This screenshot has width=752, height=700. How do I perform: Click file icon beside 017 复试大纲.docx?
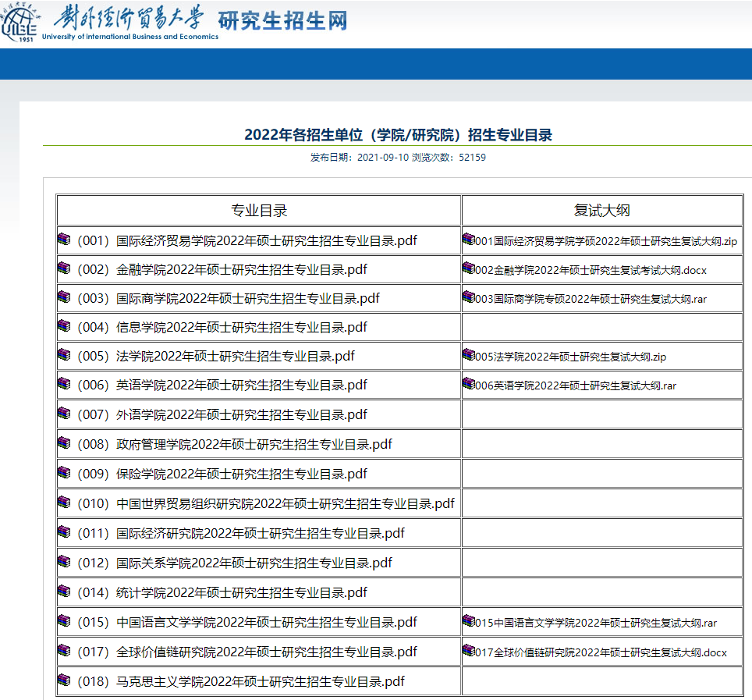pyautogui.click(x=469, y=651)
